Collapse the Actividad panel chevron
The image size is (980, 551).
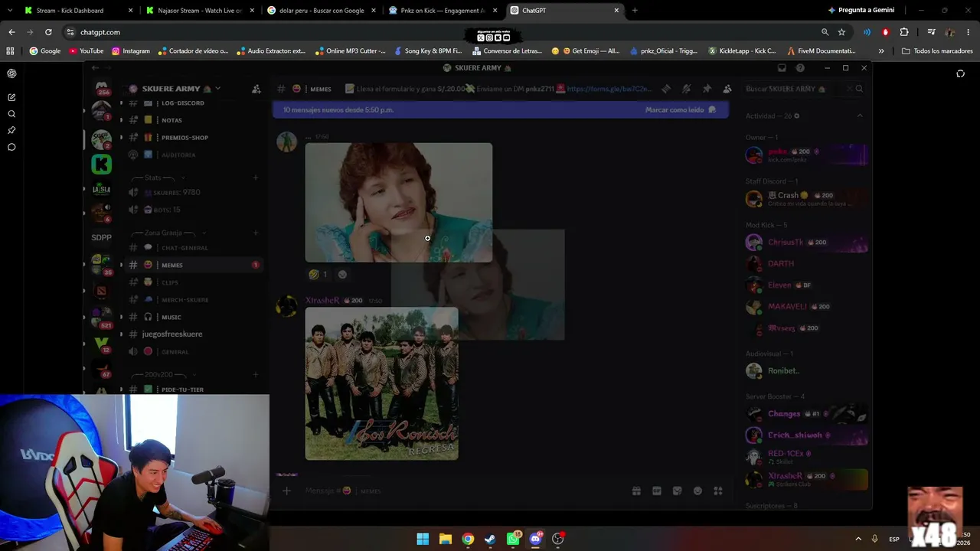860,116
